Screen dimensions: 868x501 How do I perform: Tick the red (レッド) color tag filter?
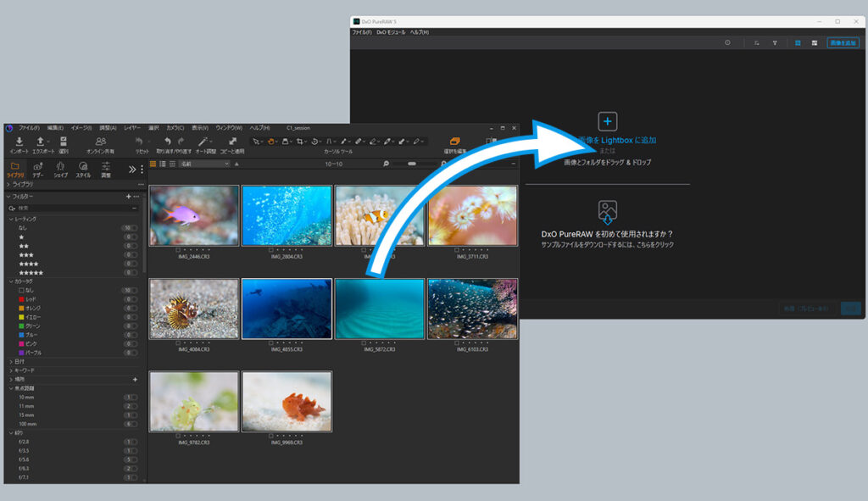[22, 299]
